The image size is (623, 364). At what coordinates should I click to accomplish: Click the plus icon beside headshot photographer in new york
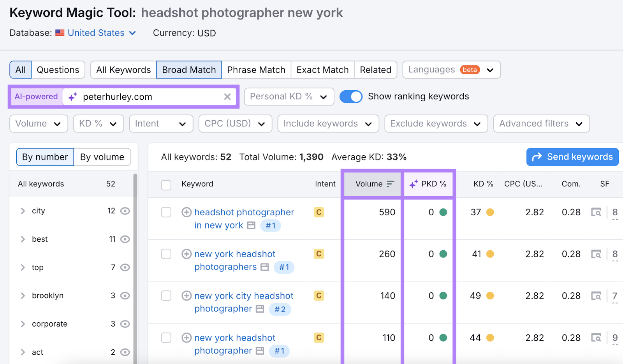(187, 212)
